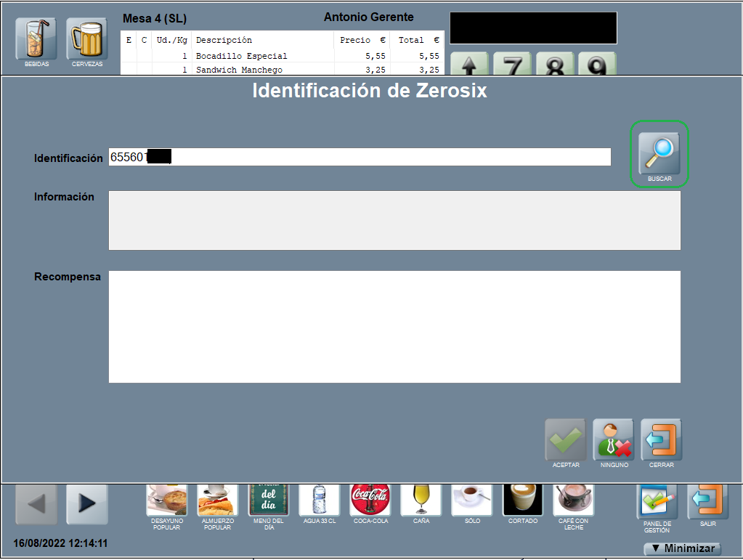This screenshot has height=560, width=743.
Task: Open Panel de Gestión
Action: click(657, 501)
